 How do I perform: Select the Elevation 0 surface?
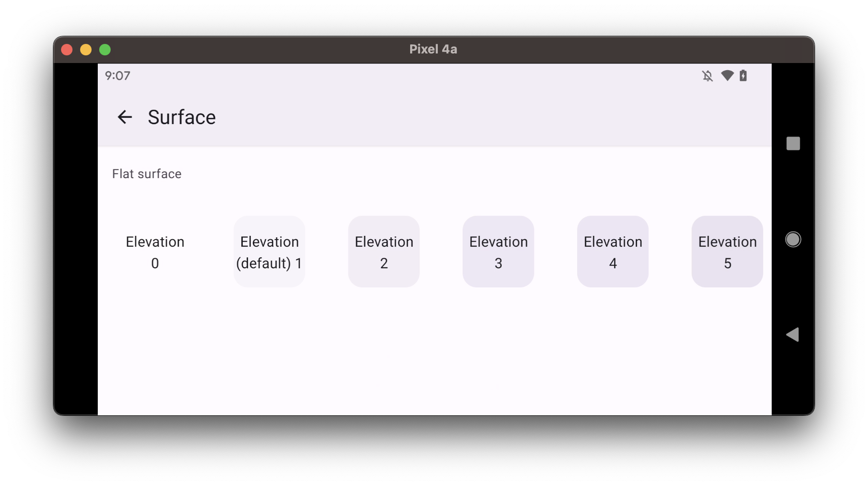point(155,252)
